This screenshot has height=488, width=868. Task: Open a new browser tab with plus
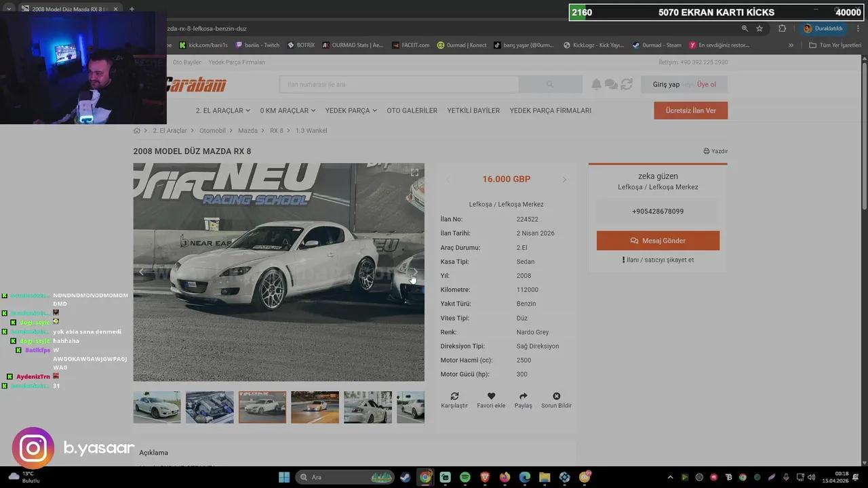pyautogui.click(x=132, y=9)
